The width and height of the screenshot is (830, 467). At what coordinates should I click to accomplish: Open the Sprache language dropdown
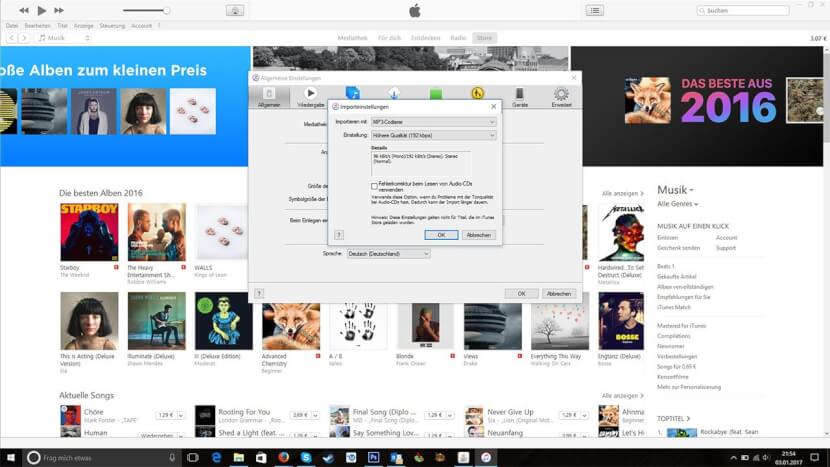389,254
